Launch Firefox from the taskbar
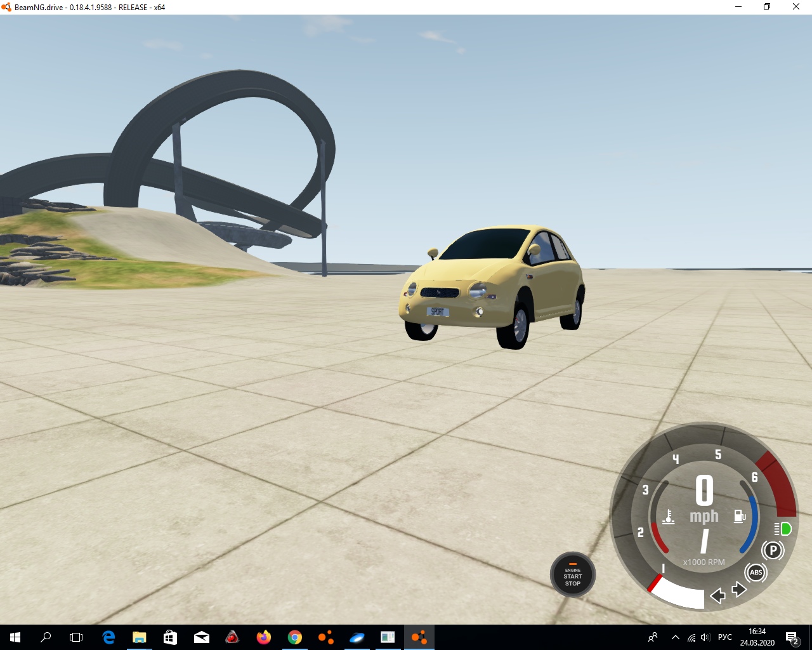Image resolution: width=812 pixels, height=650 pixels. [263, 637]
